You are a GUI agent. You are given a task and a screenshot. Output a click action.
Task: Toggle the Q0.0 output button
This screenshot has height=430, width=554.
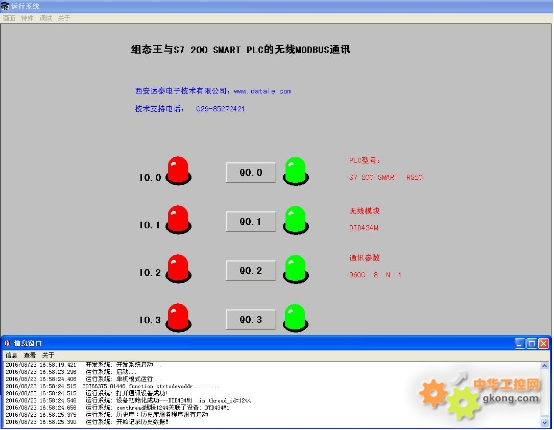tap(251, 172)
